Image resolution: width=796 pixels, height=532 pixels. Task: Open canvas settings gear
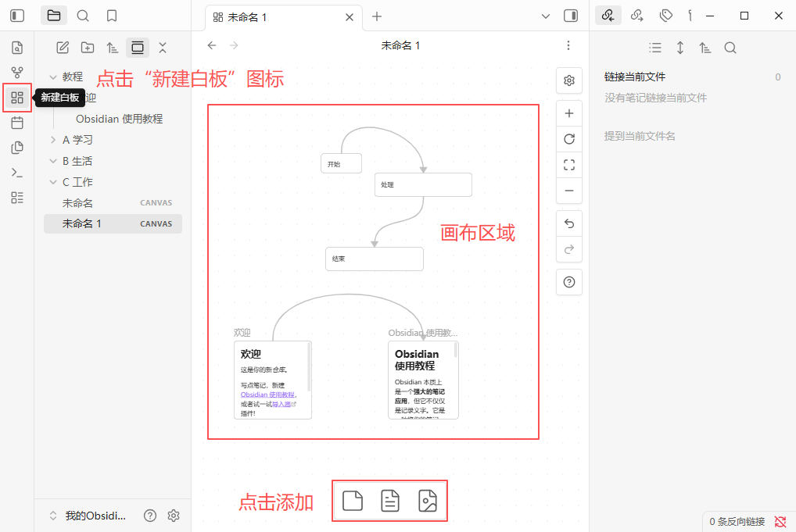(569, 80)
